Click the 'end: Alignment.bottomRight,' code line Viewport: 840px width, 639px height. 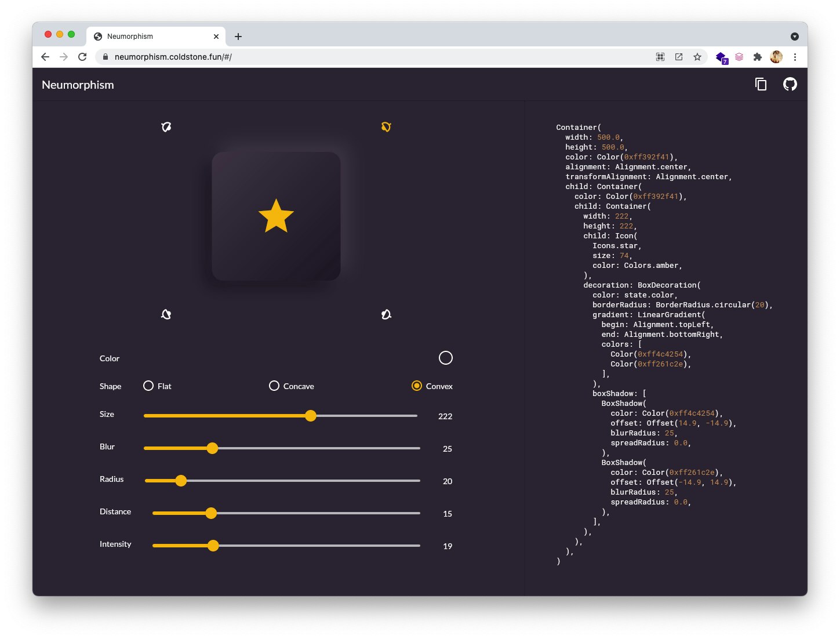click(662, 335)
